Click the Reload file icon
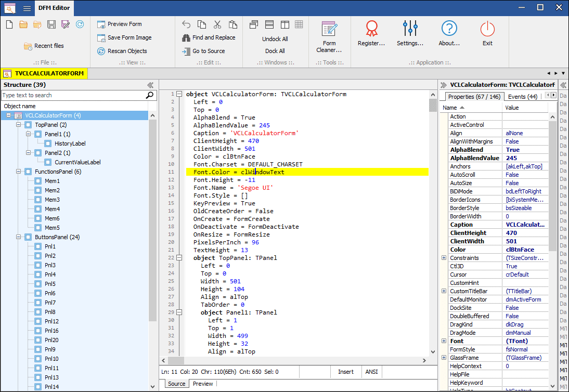This screenshot has height=392, width=569. [x=80, y=24]
